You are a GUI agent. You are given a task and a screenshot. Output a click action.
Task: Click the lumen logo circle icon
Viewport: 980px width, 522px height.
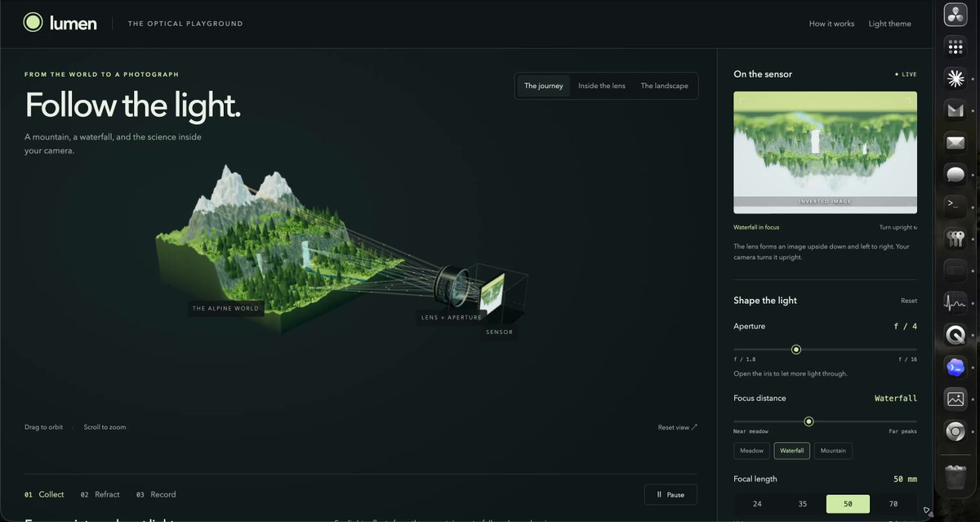coord(33,23)
